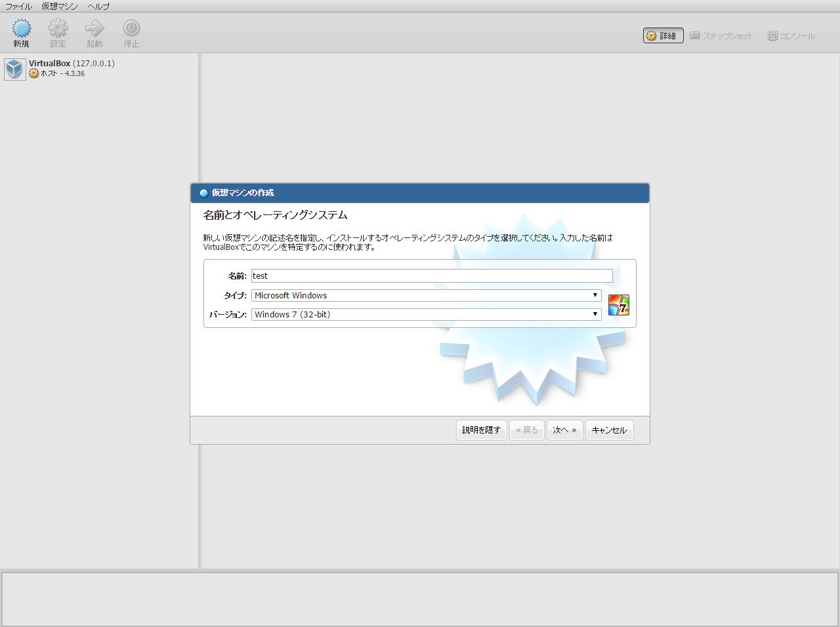Click inside the 名前 name field
The image size is (840, 627).
pos(432,275)
